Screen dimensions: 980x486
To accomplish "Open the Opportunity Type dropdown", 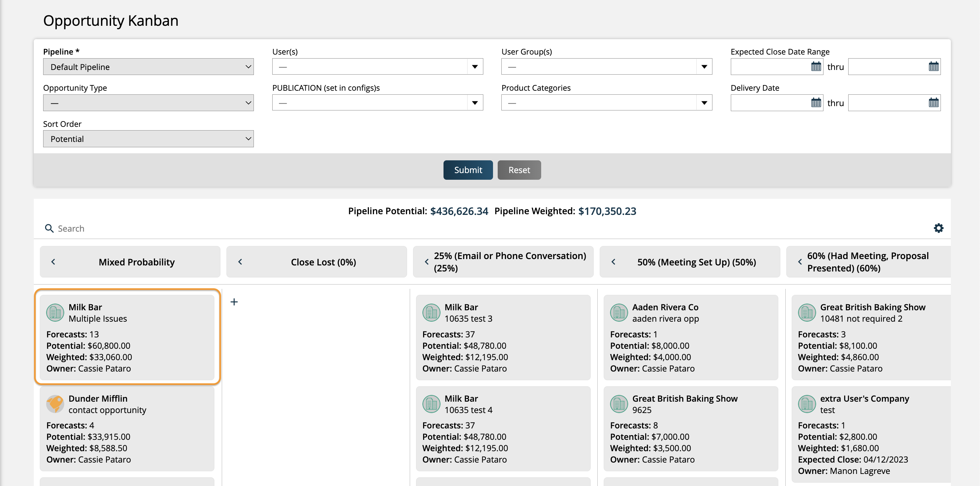I will pyautogui.click(x=149, y=103).
